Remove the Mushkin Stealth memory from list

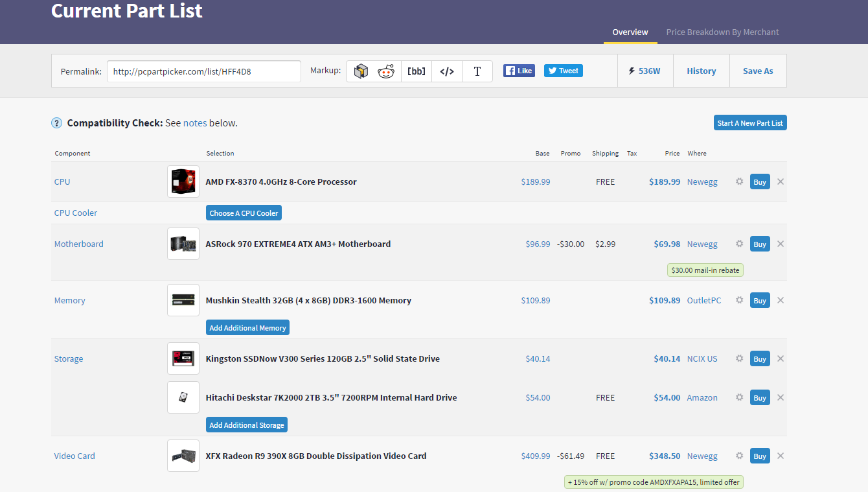coord(781,300)
